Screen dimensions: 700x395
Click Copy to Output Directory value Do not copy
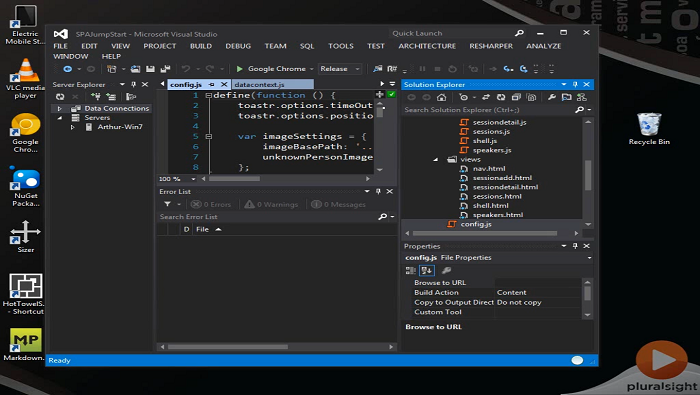pos(519,303)
